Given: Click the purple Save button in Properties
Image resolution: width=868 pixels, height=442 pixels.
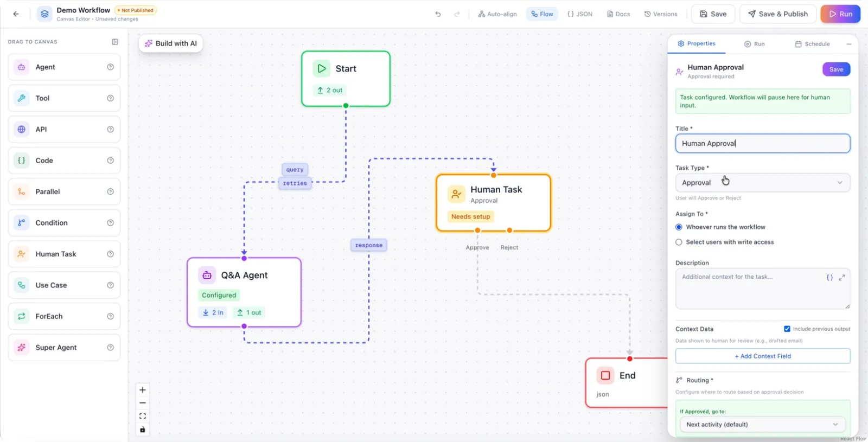Looking at the screenshot, I should pos(836,69).
